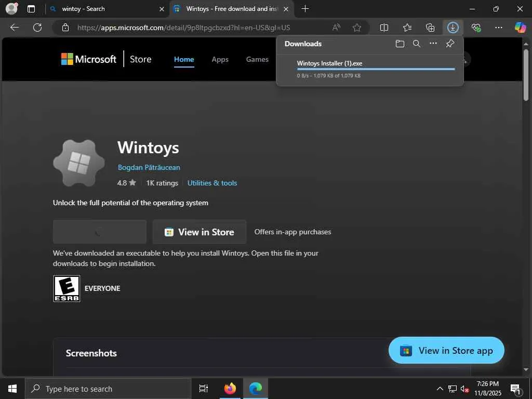
Task: Activate Read aloud icon in address bar
Action: click(x=336, y=28)
